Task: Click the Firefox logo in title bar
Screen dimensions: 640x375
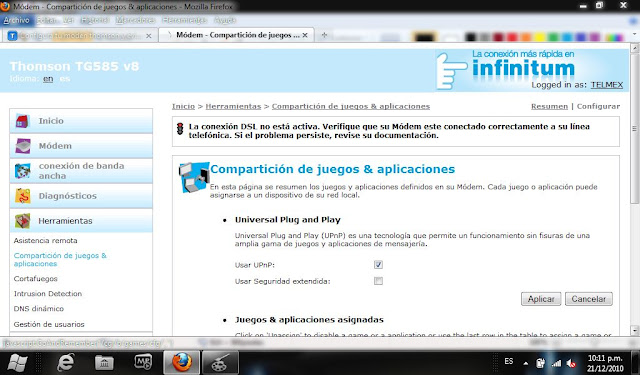Action: 5,6
